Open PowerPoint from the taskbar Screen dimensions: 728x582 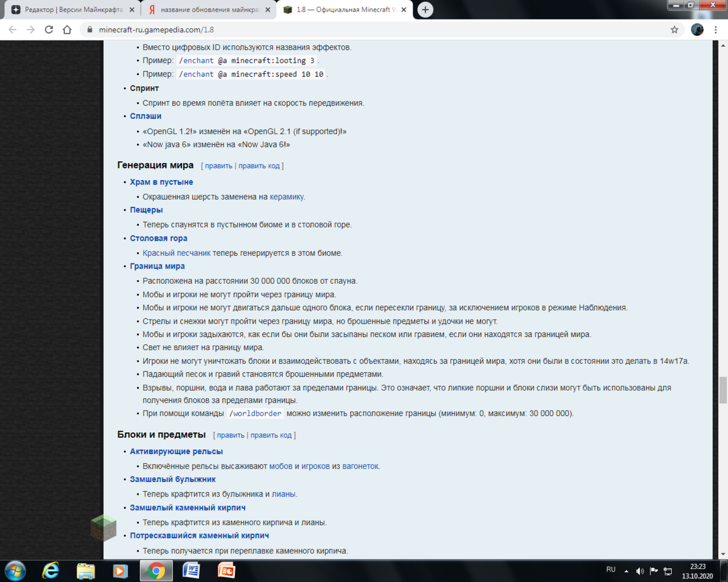coord(226,570)
